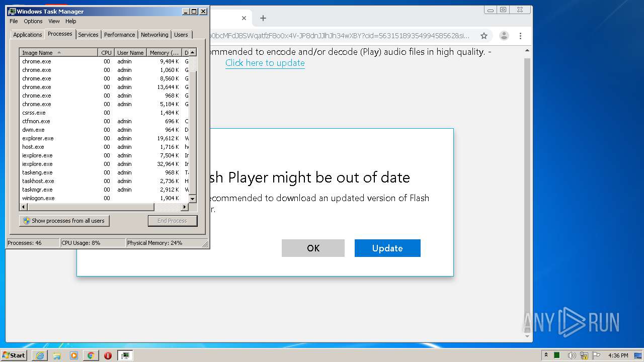Open Action Center flag icon

point(596,355)
